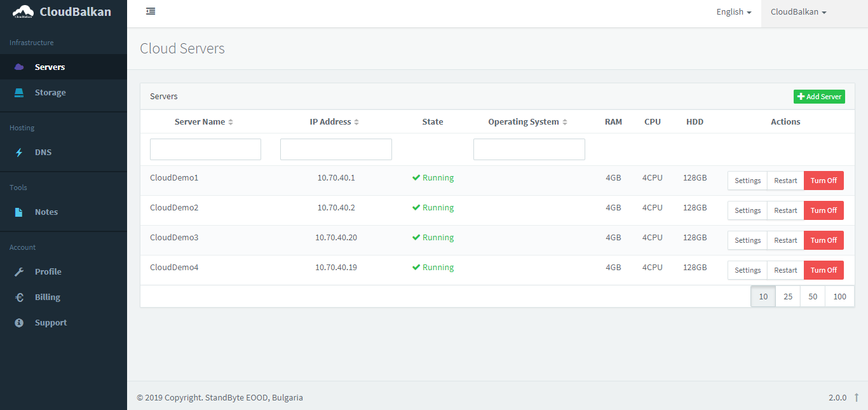
Task: Focus the Server Name filter field
Action: (205, 149)
